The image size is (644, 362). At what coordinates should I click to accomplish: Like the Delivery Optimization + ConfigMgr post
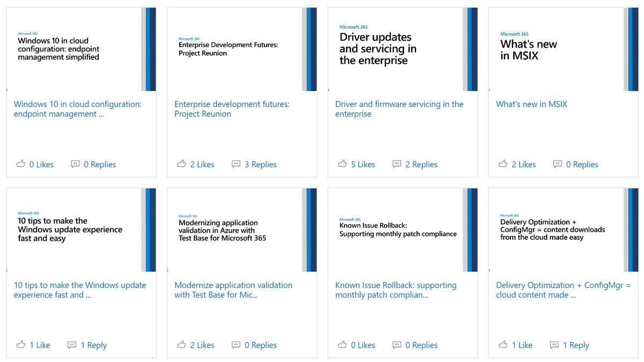point(515,345)
